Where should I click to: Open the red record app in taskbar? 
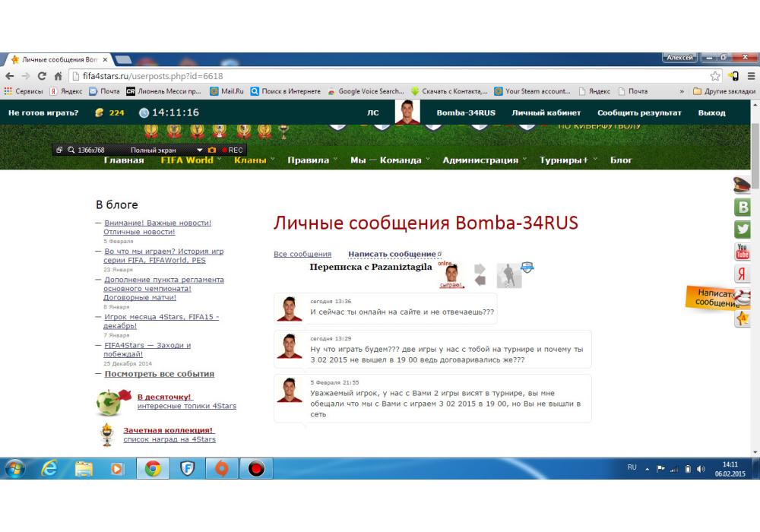[256, 468]
